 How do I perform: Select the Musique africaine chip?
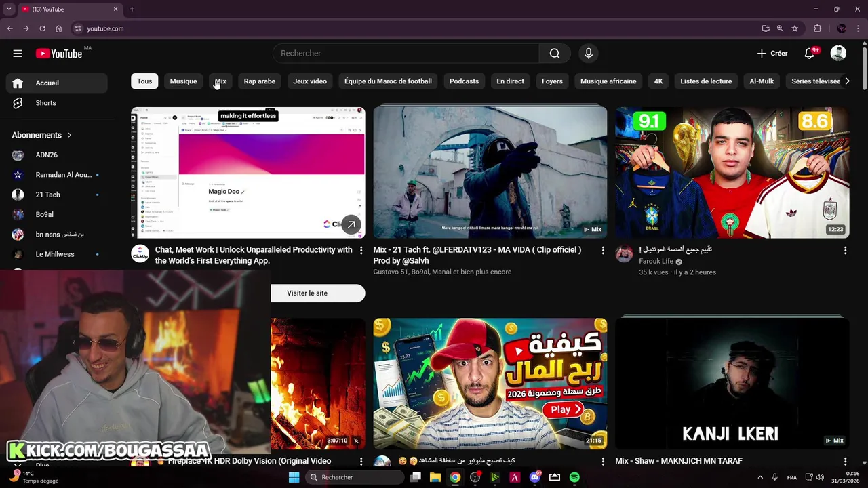coord(608,81)
